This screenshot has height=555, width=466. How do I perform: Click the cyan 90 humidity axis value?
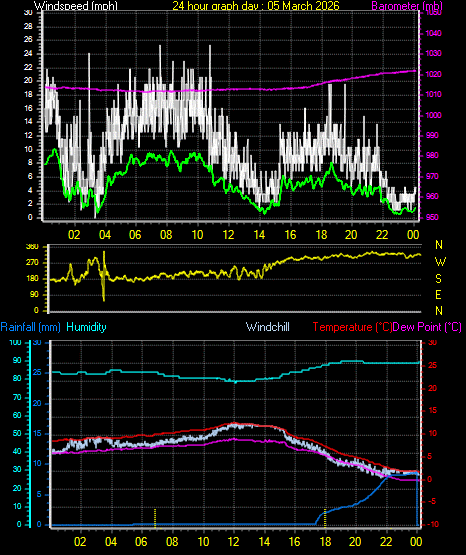tap(17, 360)
